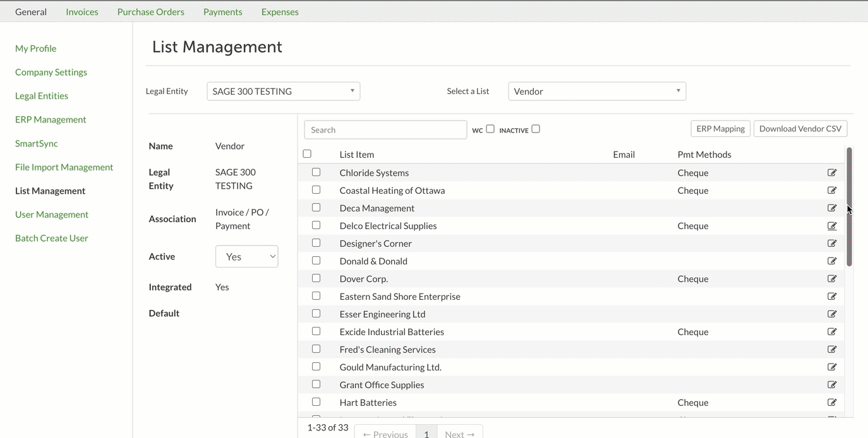868x438 pixels.
Task: Click the Previous page button
Action: (x=385, y=432)
